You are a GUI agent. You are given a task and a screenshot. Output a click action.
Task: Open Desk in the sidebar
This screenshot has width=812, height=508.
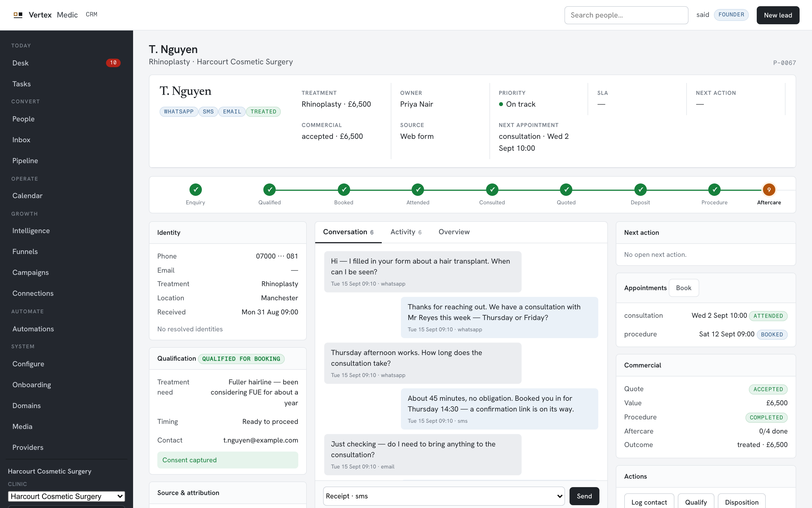point(67,63)
